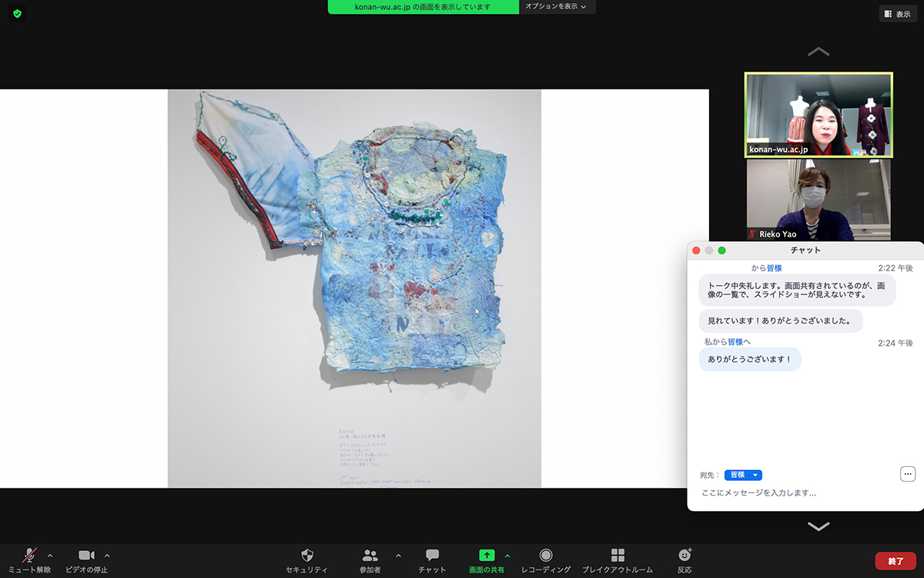Click the green encryption shield icon

tap(18, 14)
